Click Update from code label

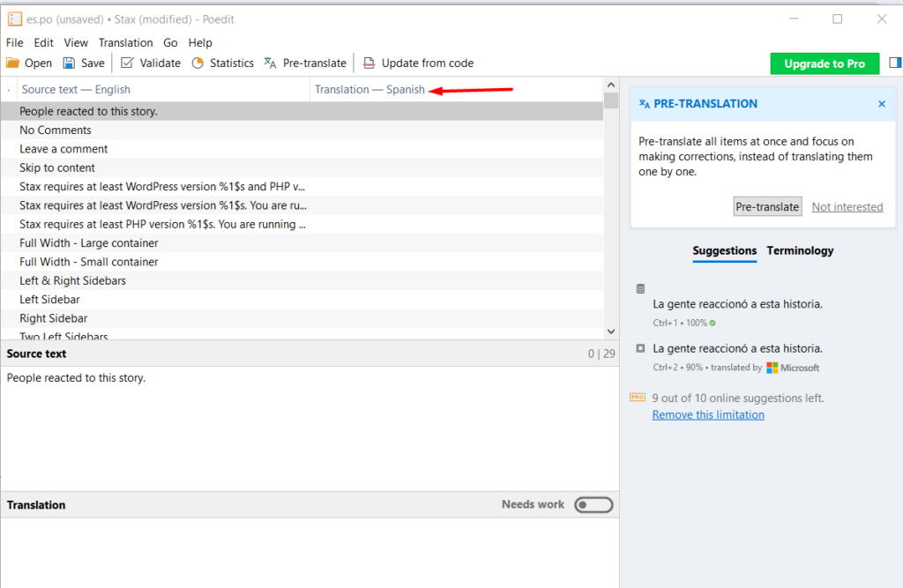click(428, 63)
